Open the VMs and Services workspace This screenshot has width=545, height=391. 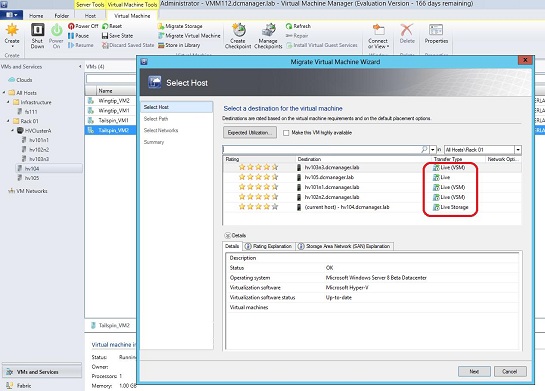(42, 372)
